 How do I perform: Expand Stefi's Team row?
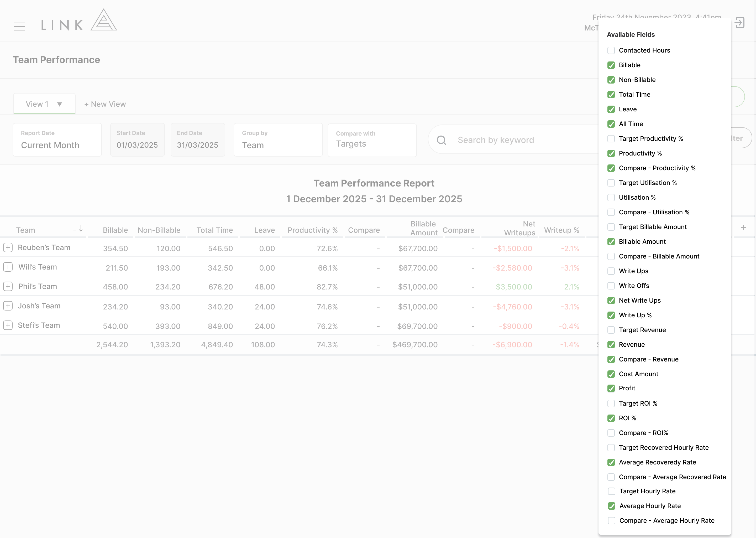tap(8, 325)
